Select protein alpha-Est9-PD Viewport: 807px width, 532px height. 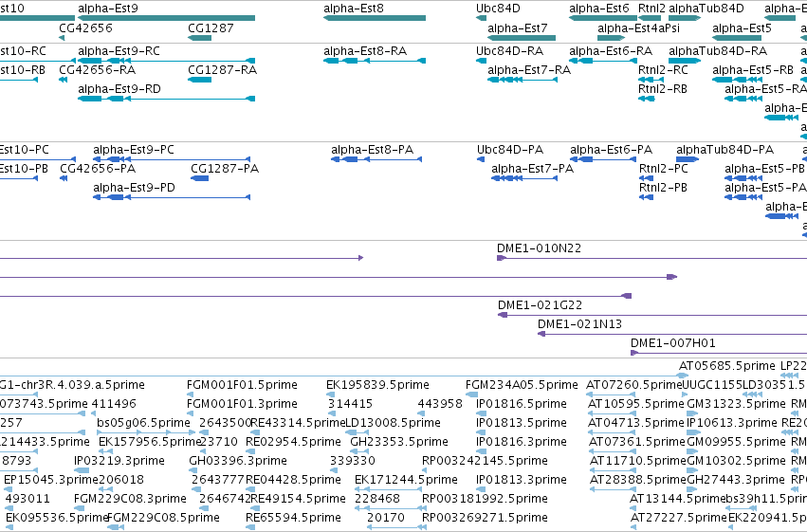(134, 188)
